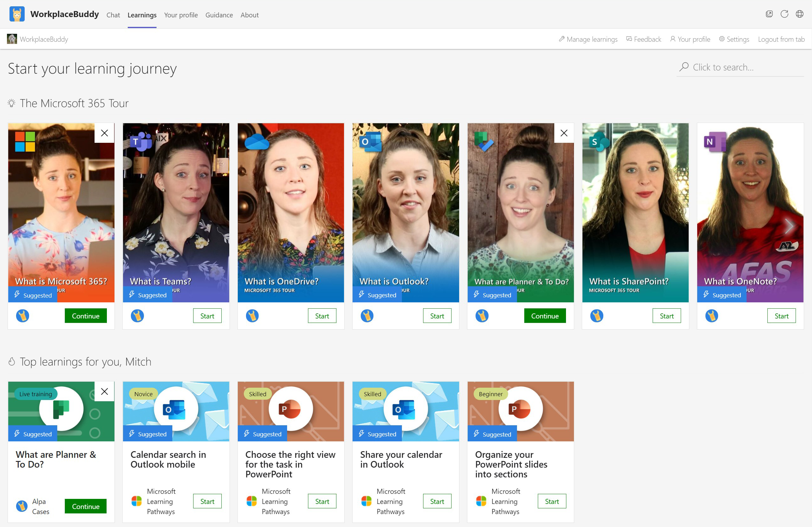Screen dimensions: 812x527
Task: Continue the 'What is Microsoft 365?' learning
Action: tap(85, 316)
